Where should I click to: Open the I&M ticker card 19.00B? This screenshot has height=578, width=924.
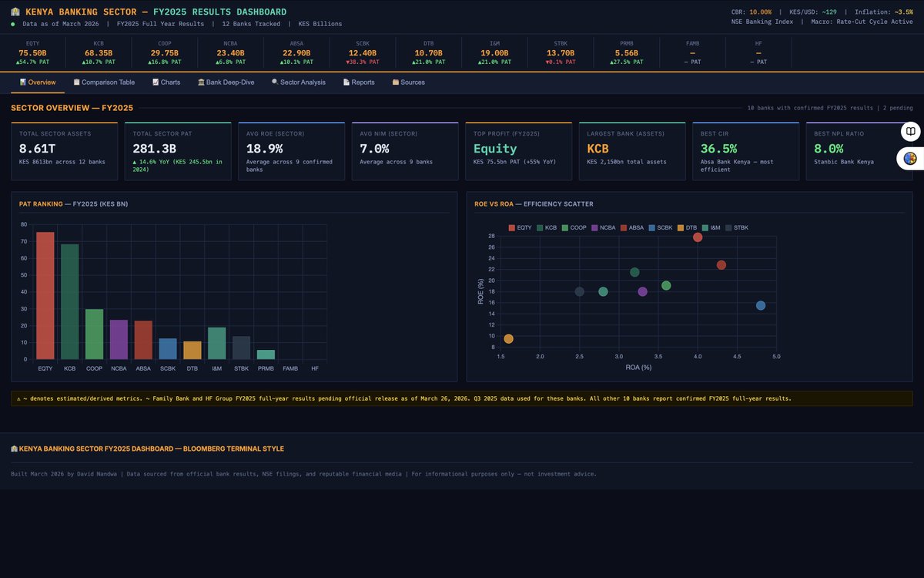pyautogui.click(x=494, y=52)
